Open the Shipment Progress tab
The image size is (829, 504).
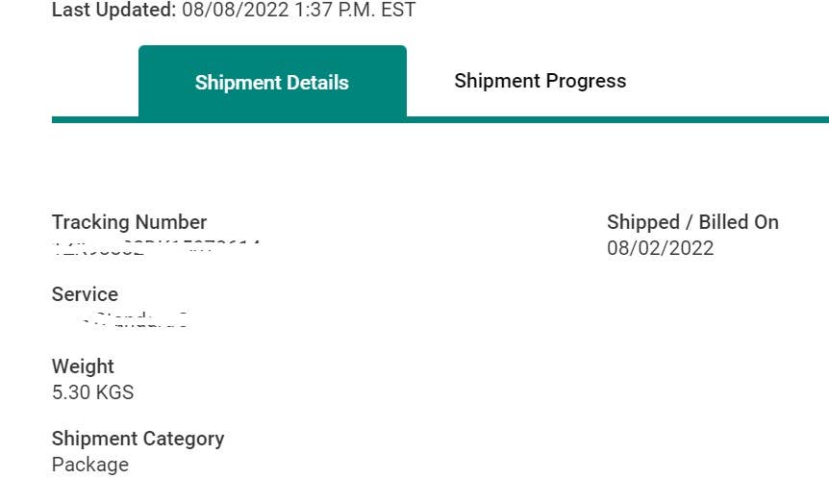[540, 81]
